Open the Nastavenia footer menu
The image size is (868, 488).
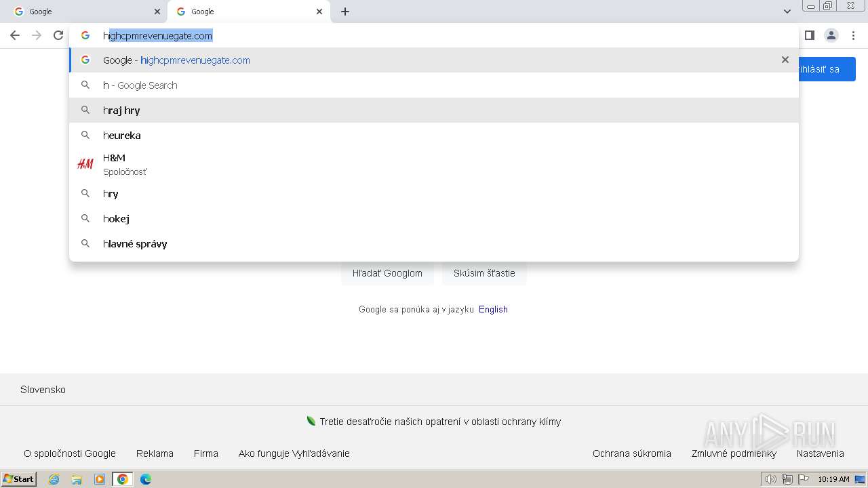pyautogui.click(x=821, y=453)
